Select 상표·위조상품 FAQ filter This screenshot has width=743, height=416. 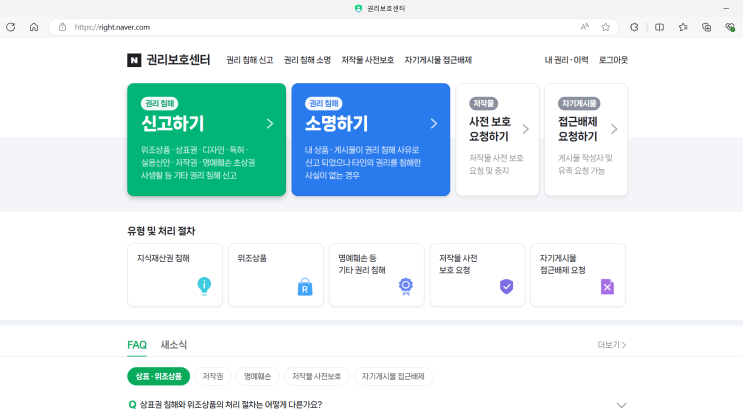coord(158,376)
